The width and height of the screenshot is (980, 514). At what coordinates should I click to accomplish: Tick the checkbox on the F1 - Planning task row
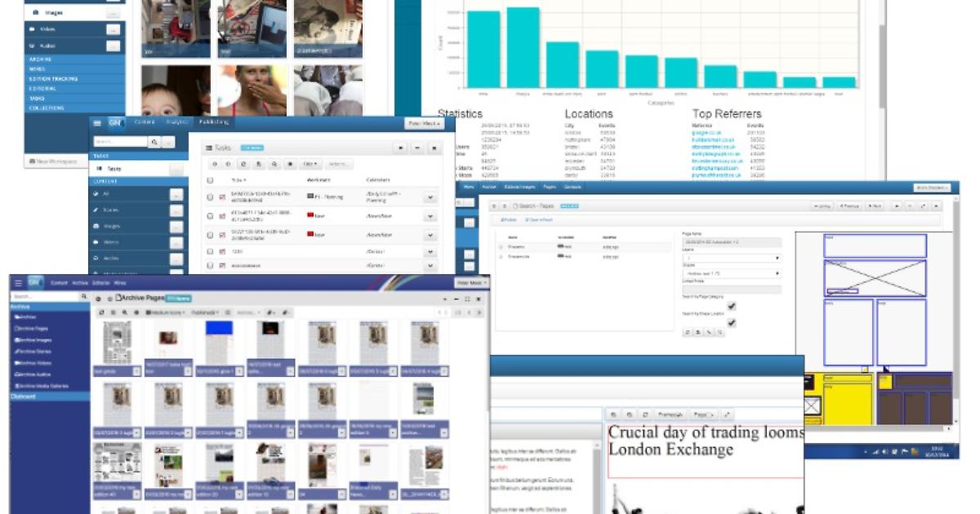tap(210, 197)
